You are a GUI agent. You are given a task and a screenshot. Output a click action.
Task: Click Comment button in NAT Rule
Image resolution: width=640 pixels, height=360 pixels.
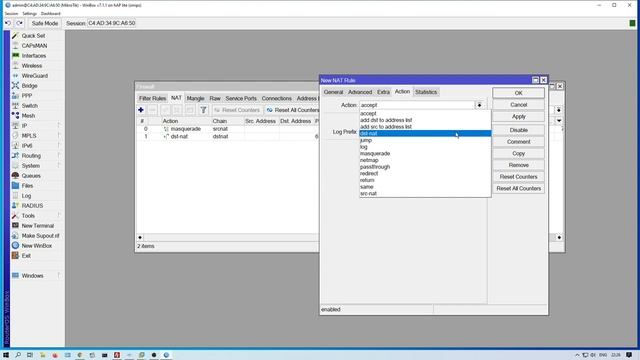click(518, 142)
